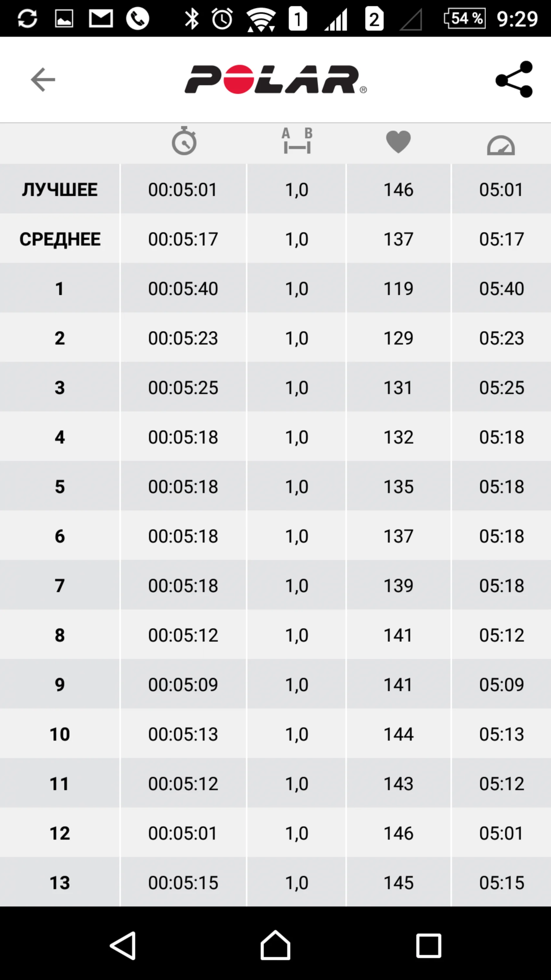551x980 pixels.
Task: Tap pace 05:09 in lap 9
Action: click(501, 684)
